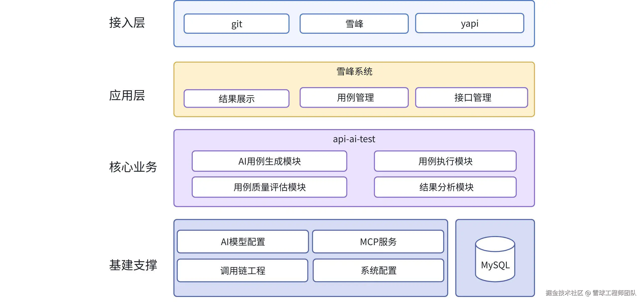Click the AI用例生成模块 box

(x=269, y=161)
